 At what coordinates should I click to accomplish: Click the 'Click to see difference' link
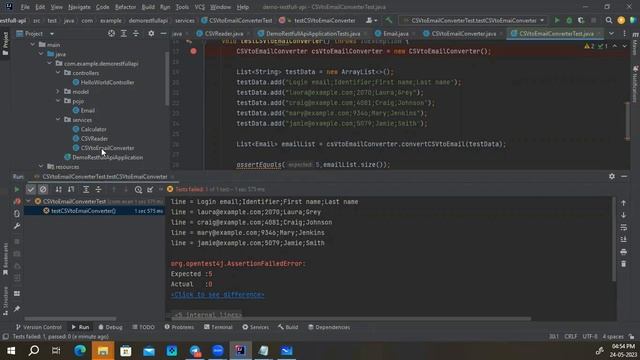pyautogui.click(x=218, y=295)
